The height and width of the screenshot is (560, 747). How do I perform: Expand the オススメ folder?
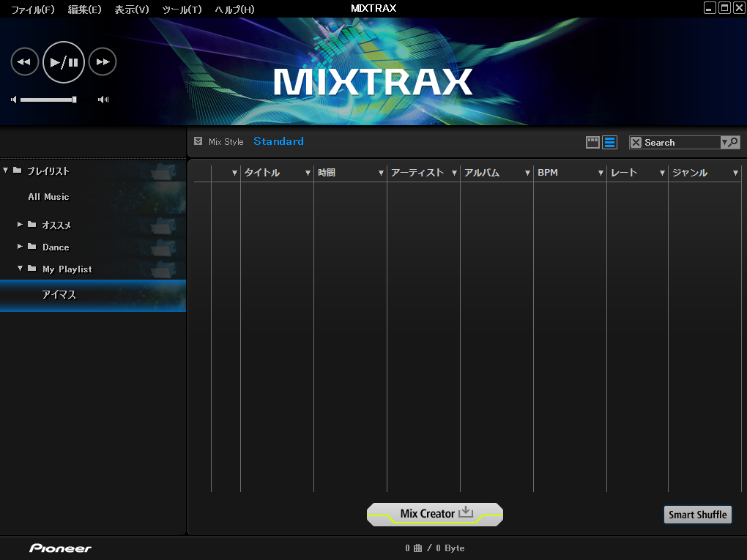(21, 225)
